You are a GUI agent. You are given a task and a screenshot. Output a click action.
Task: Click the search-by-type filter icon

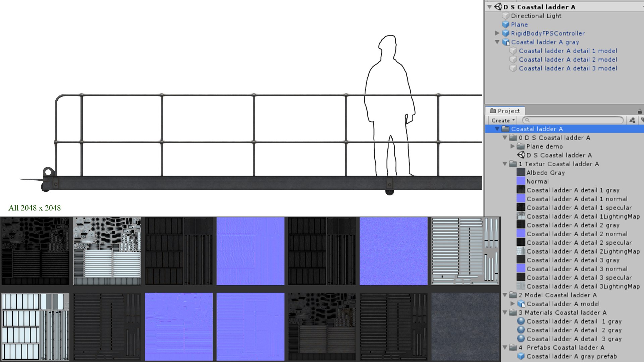632,120
